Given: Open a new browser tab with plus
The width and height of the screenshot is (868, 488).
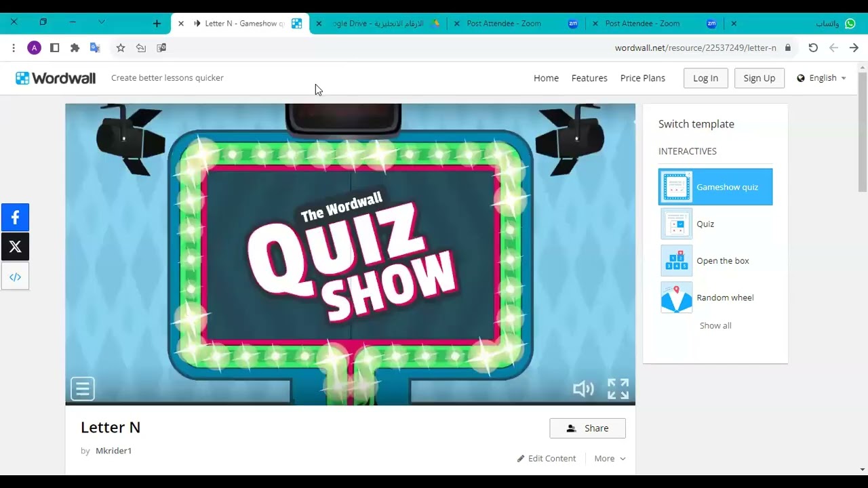Looking at the screenshot, I should (157, 23).
